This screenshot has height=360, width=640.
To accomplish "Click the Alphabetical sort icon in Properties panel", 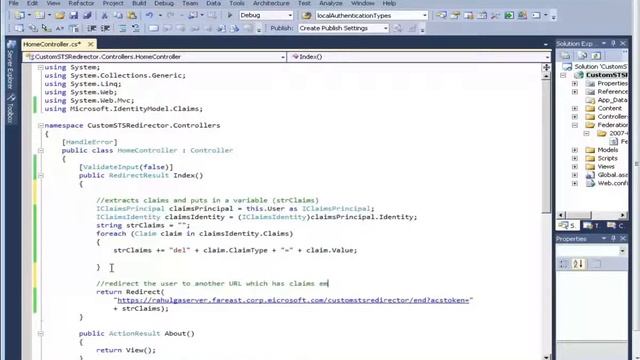I will pyautogui.click(x=578, y=264).
